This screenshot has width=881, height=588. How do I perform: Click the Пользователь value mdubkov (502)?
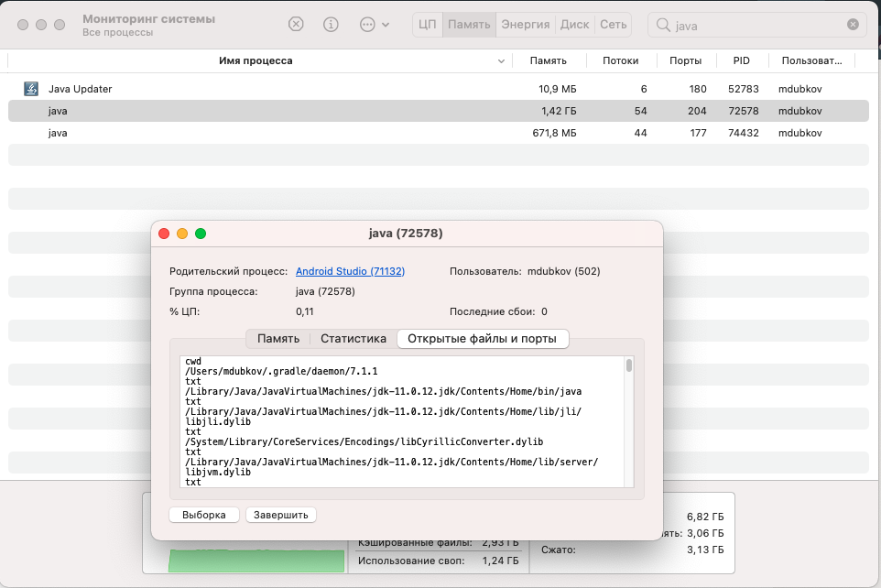pos(563,271)
